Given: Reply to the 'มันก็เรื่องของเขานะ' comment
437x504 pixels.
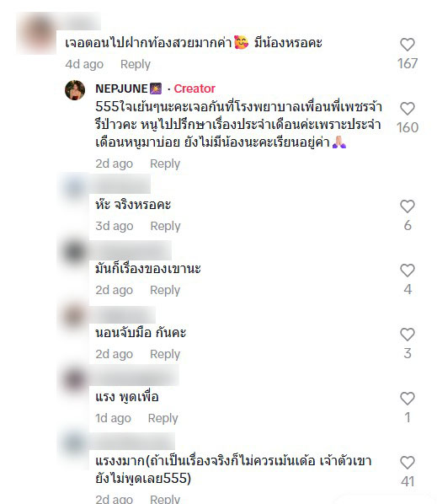Looking at the screenshot, I should tap(165, 290).
